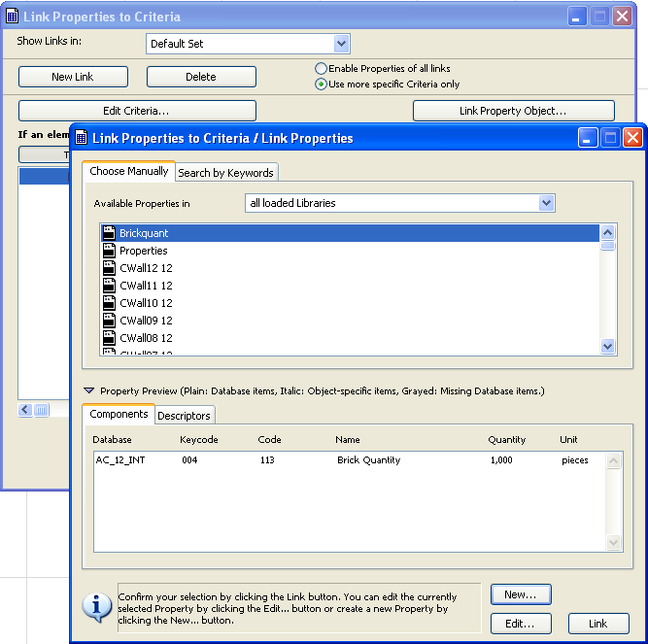This screenshot has width=648, height=644.
Task: Click the CWall09 12 file icon
Action: tap(109, 321)
